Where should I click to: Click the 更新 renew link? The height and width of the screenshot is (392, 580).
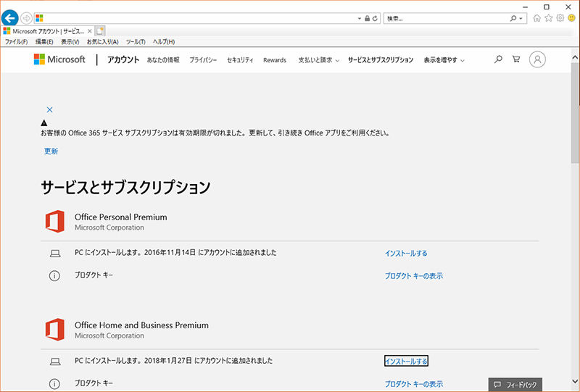(51, 151)
